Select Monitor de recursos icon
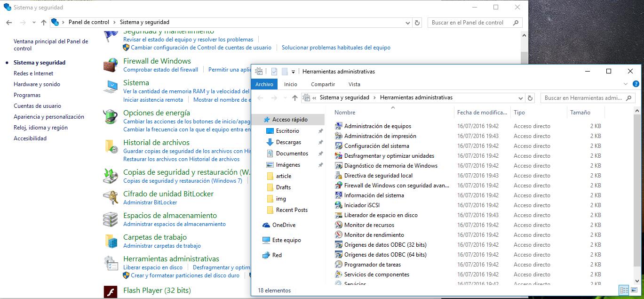The height and width of the screenshot is (299, 644). tap(338, 225)
